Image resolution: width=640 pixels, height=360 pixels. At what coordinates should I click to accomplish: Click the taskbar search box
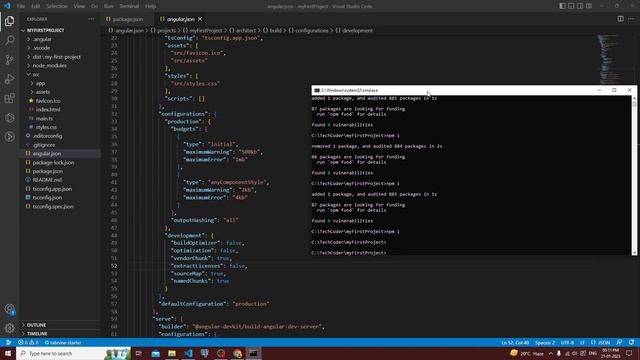[x=73, y=353]
